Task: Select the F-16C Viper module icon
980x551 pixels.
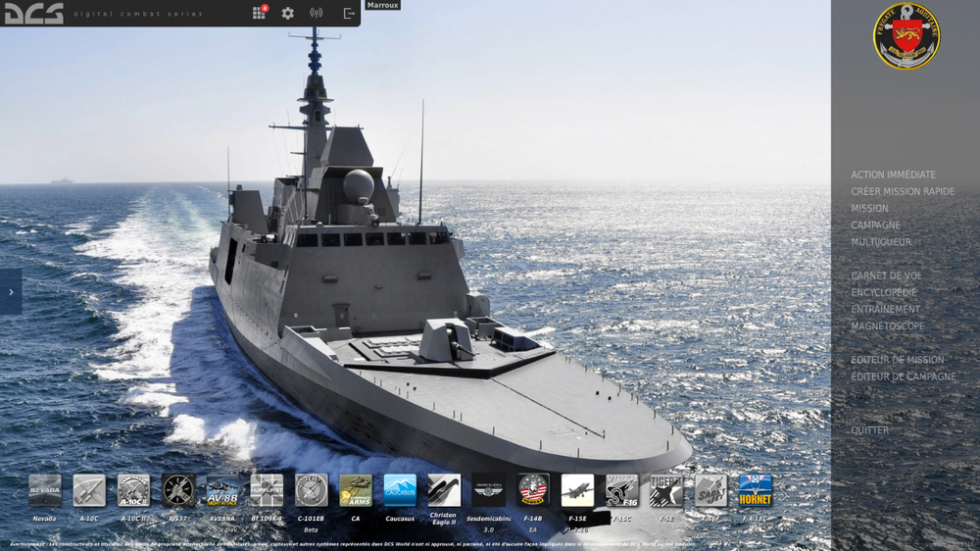Action: [622, 489]
